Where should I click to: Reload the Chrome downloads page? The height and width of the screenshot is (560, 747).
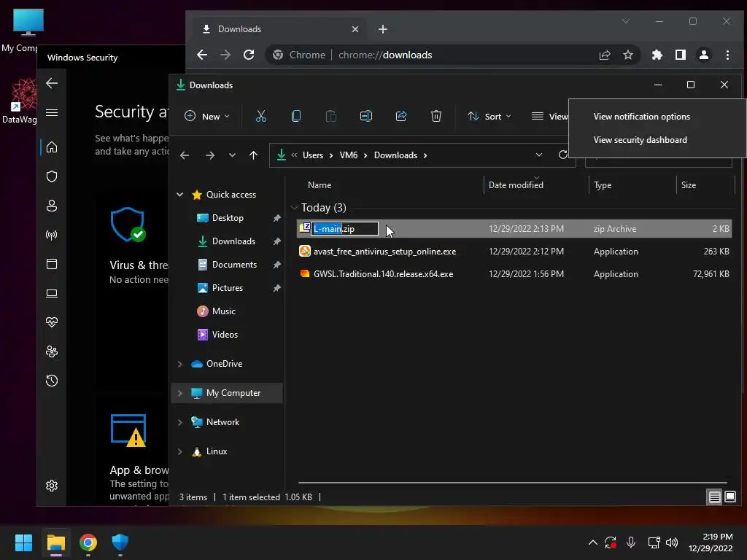click(x=249, y=55)
